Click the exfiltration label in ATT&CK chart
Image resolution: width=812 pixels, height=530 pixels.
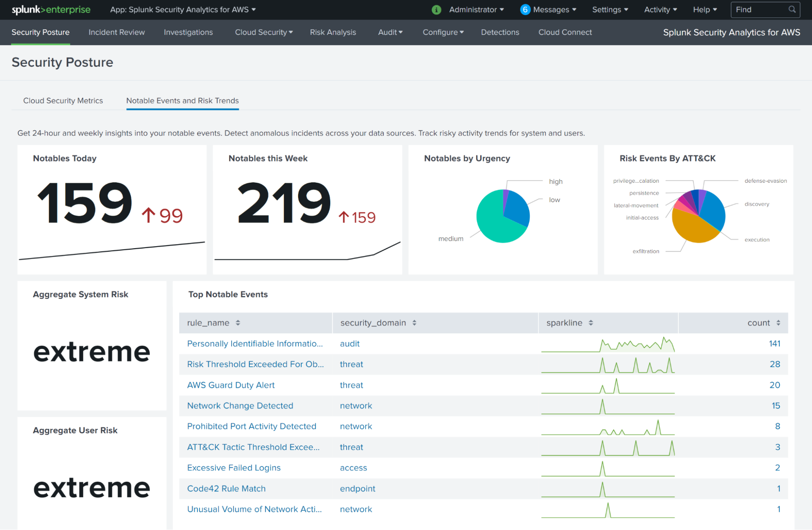point(645,251)
